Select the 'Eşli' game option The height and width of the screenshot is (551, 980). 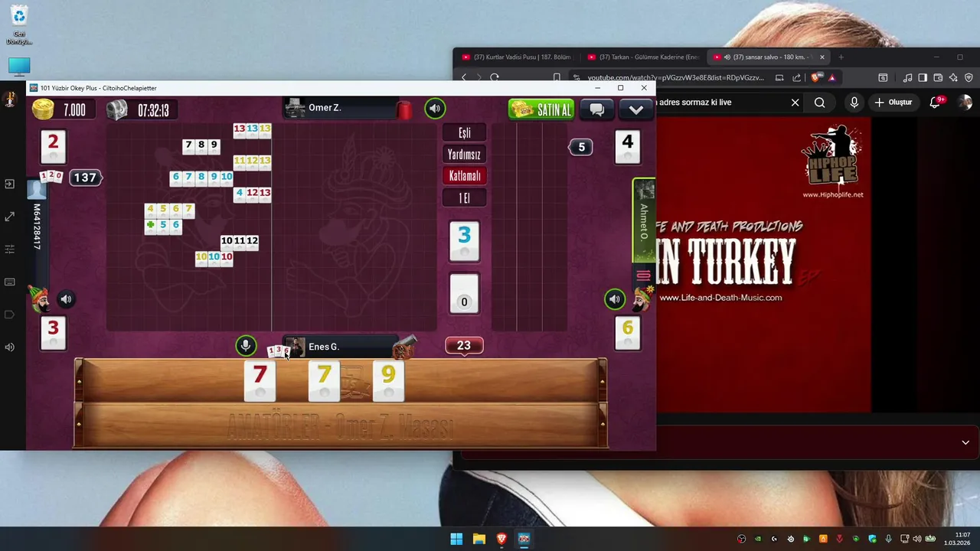coord(464,132)
